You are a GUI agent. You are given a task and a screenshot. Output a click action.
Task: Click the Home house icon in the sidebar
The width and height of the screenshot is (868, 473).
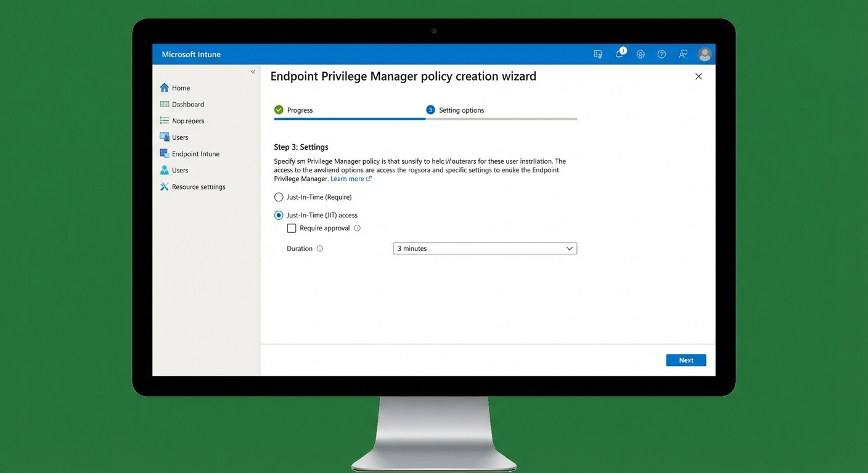pyautogui.click(x=165, y=87)
